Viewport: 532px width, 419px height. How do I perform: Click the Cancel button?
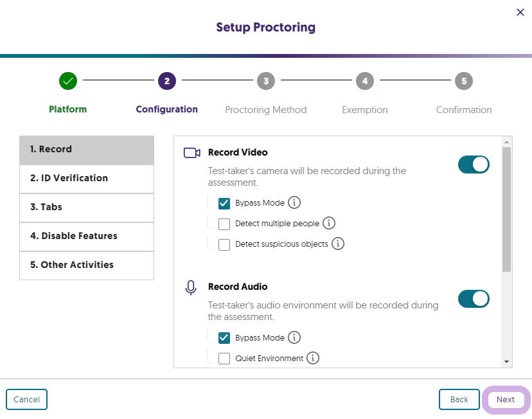26,399
